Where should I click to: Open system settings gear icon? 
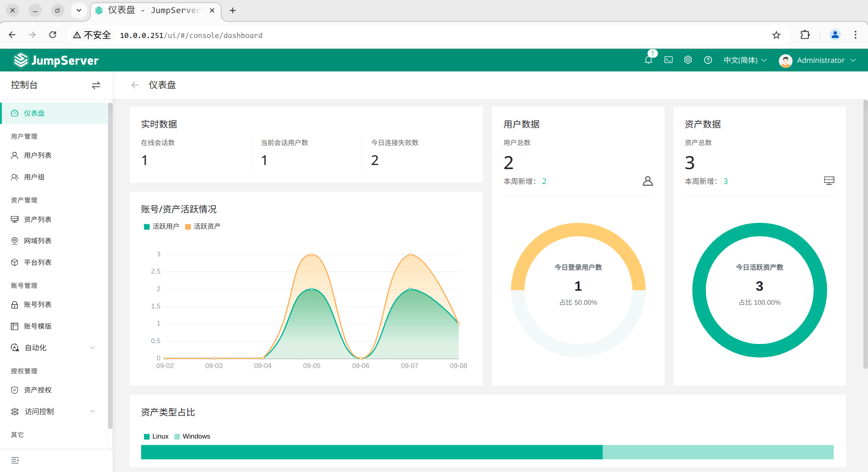(688, 60)
